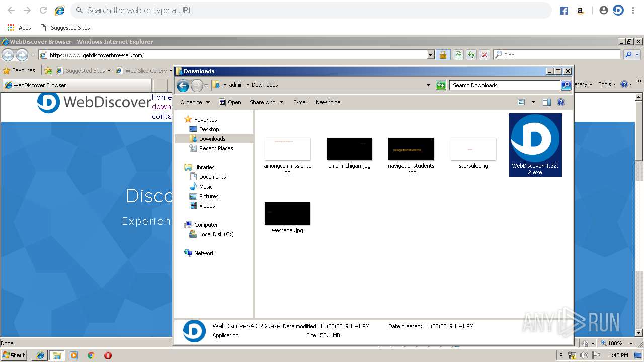Click Facebook extension icon in Chrome toolbar

(x=564, y=11)
